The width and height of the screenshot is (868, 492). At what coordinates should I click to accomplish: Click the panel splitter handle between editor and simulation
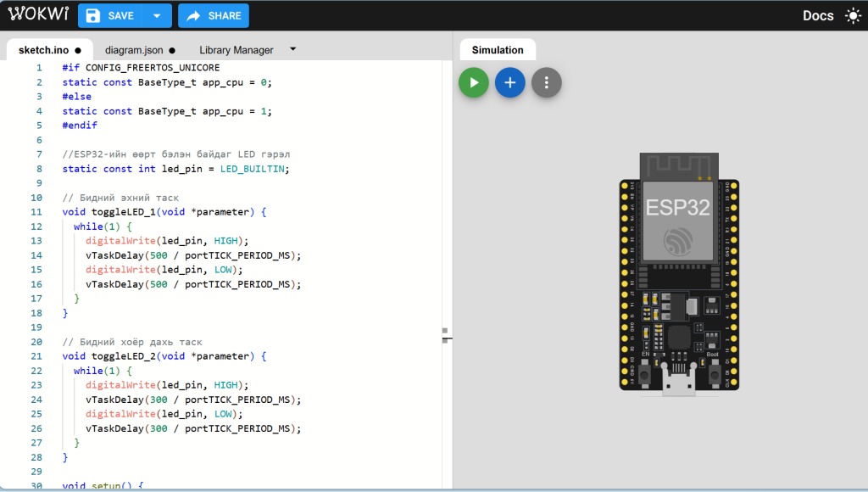[447, 334]
